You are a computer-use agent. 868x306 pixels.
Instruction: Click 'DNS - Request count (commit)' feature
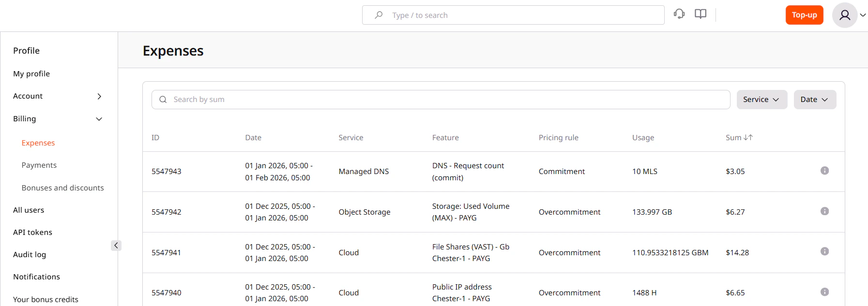pos(468,172)
